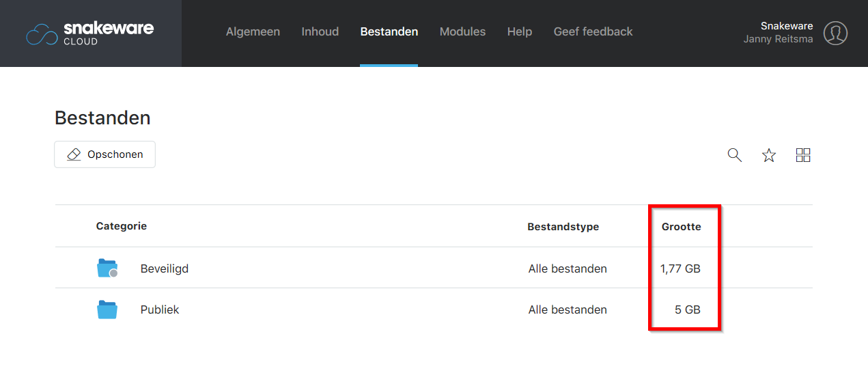Sort by the Categorie column header
The height and width of the screenshot is (371, 868).
[122, 226]
